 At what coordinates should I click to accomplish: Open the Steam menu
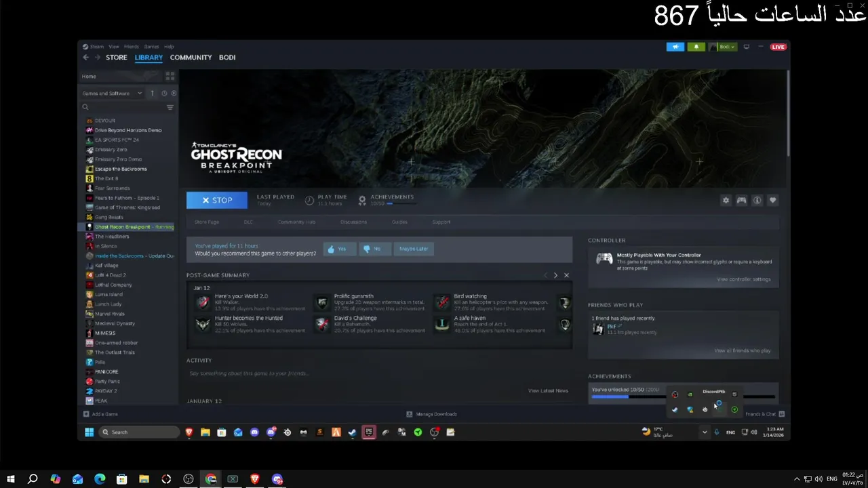click(x=94, y=47)
